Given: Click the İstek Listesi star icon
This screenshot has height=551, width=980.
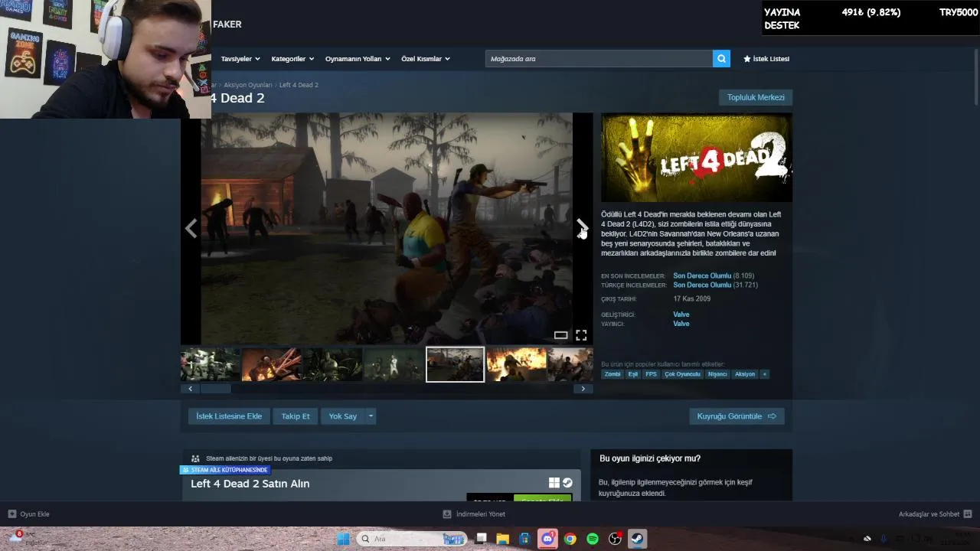Looking at the screenshot, I should tap(747, 59).
